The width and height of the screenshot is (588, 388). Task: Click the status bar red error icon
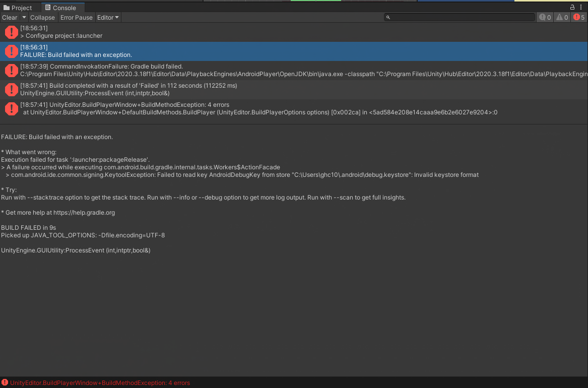pos(5,382)
